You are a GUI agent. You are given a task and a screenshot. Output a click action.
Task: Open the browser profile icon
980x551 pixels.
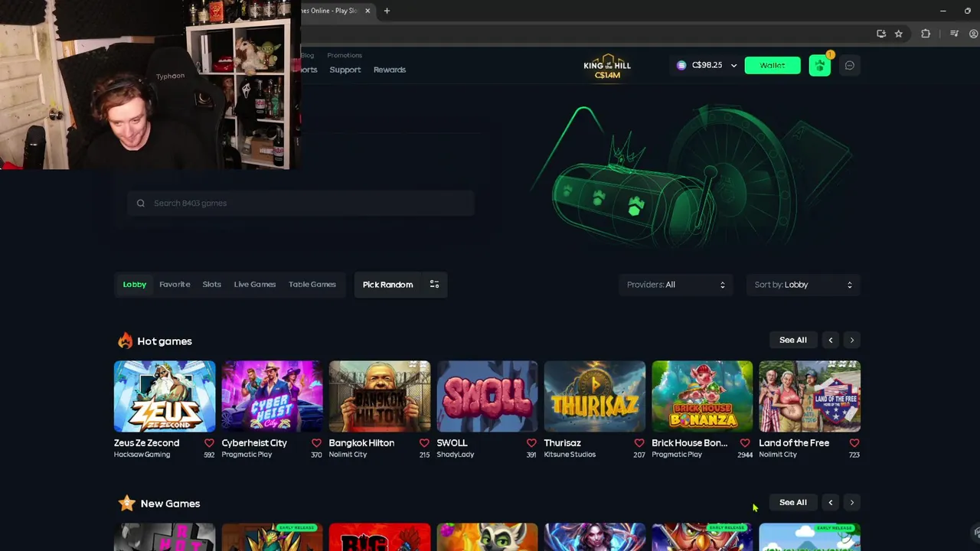[974, 34]
